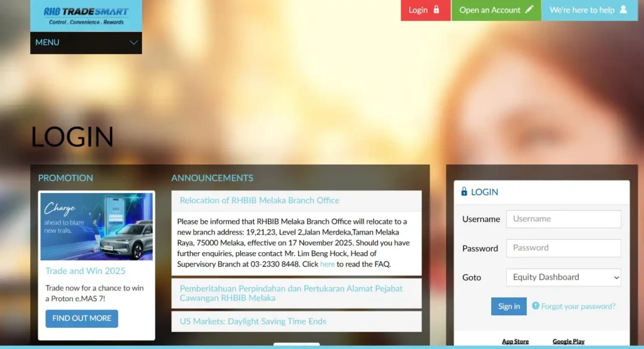Focus the Username input field
The image size is (644, 349).
coord(563,219)
